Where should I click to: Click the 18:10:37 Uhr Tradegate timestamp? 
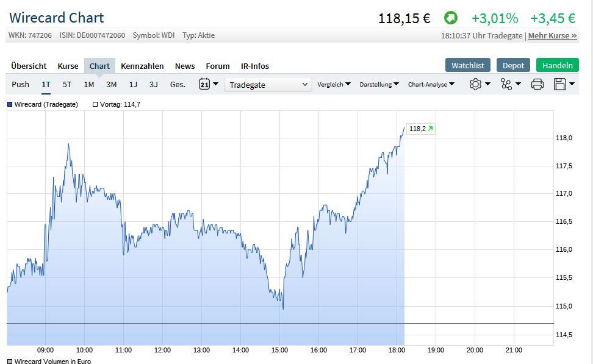pos(481,35)
